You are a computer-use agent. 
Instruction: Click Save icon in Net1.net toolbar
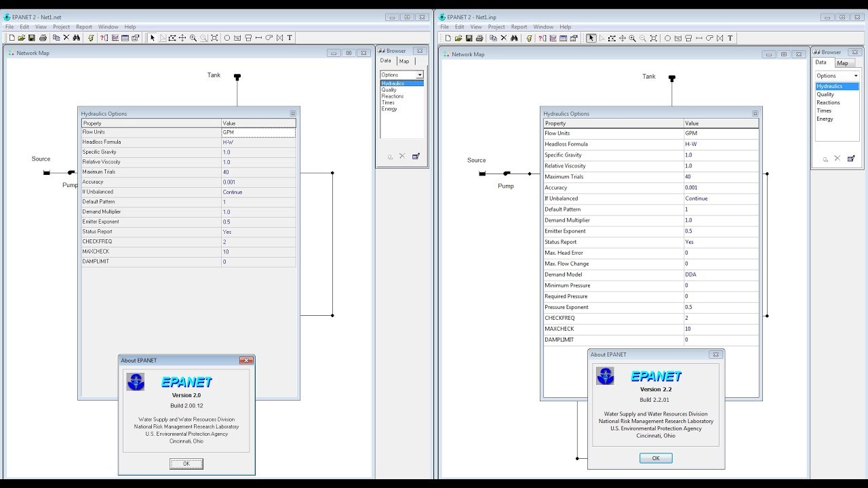click(32, 38)
